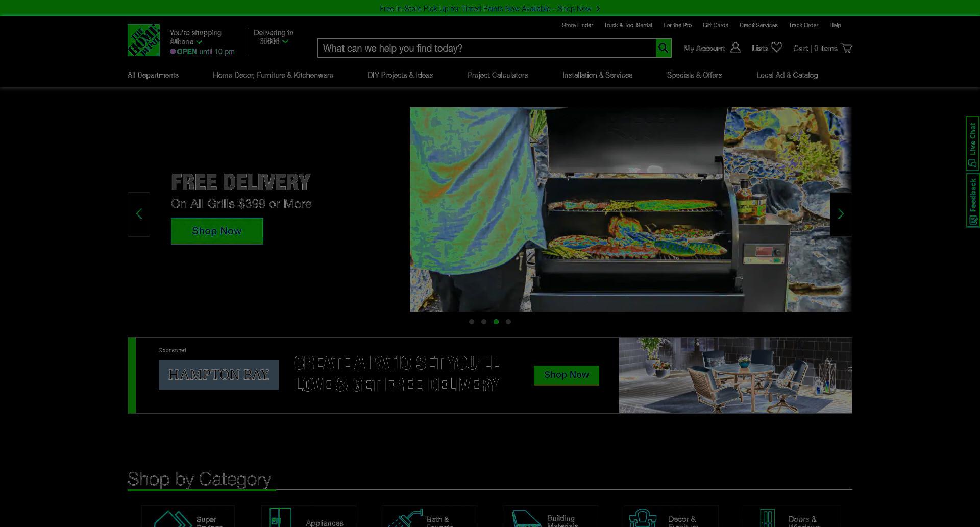Open Feedback side tab
The height and width of the screenshot is (527, 980).
pos(972,200)
